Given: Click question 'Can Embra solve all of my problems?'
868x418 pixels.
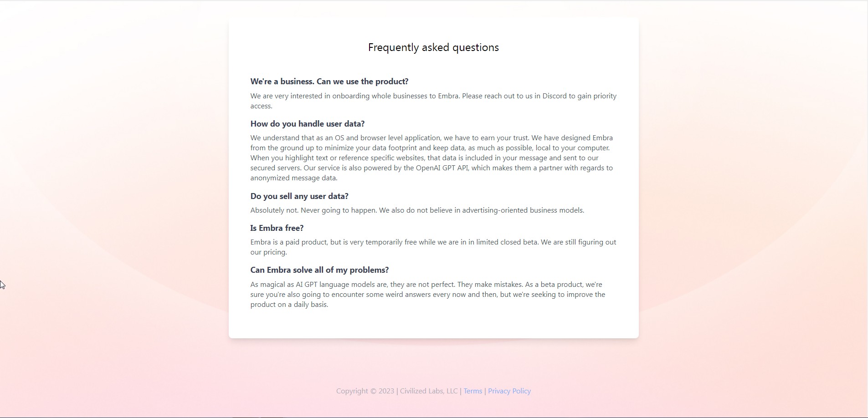Looking at the screenshot, I should click(x=319, y=270).
